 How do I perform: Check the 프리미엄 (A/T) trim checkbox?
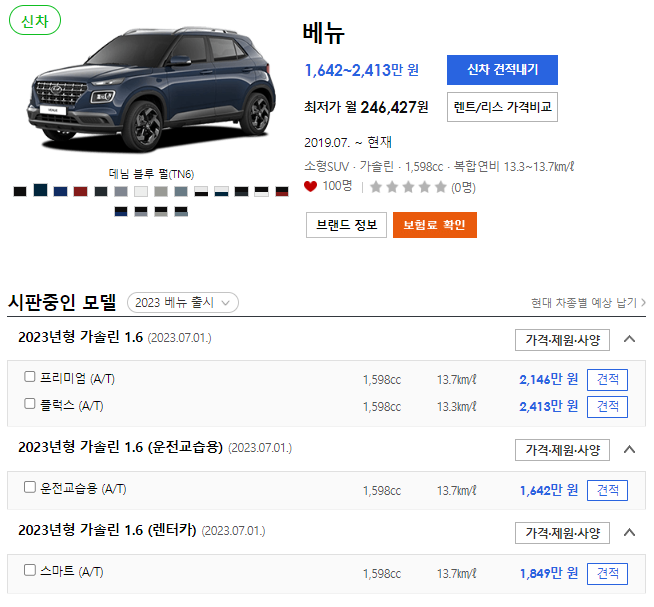tap(30, 377)
